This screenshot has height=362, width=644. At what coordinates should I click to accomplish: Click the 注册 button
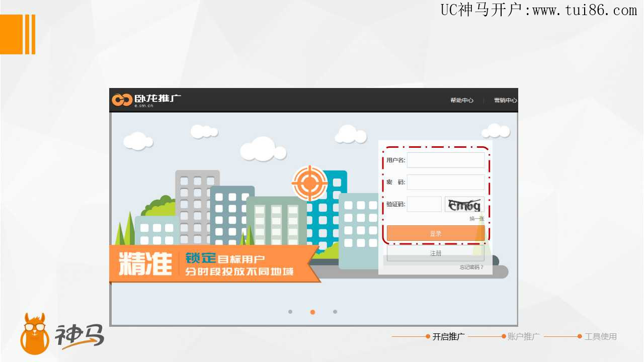[x=436, y=253]
